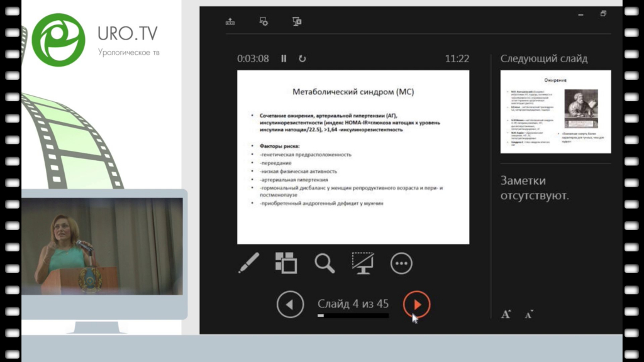Pause the presentation timer

[284, 58]
